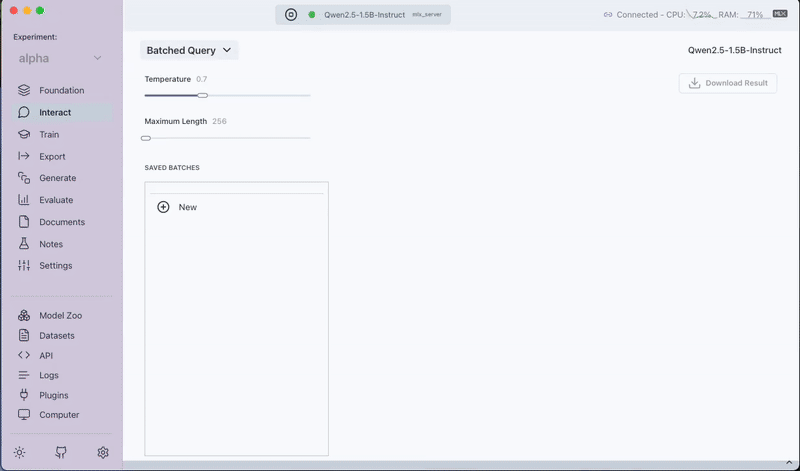This screenshot has width=800, height=471.
Task: Select Datasets in the sidebar
Action: (57, 335)
